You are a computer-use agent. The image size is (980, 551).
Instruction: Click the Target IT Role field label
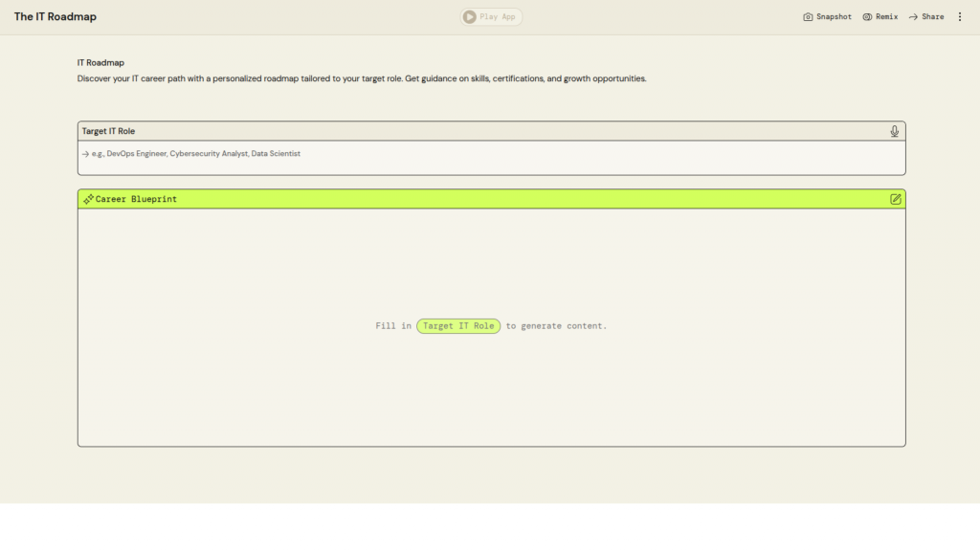point(108,131)
